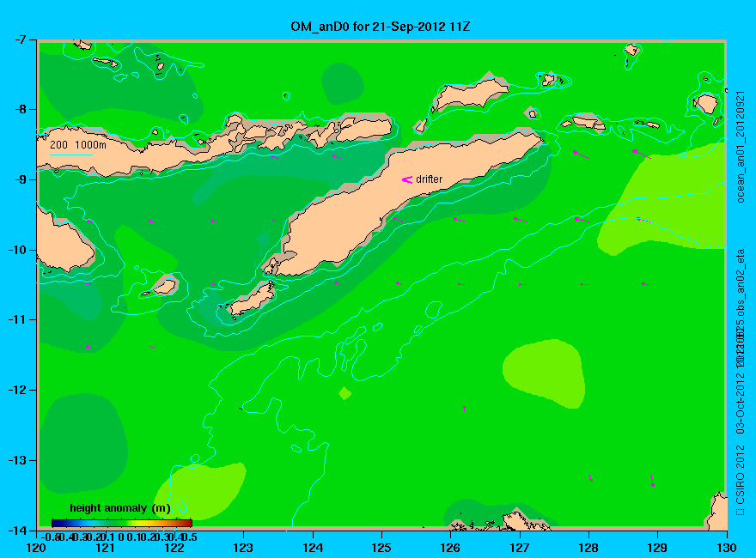756x558 pixels.
Task: Click the "0.5" value at color bar's right end
Action: coord(190,537)
